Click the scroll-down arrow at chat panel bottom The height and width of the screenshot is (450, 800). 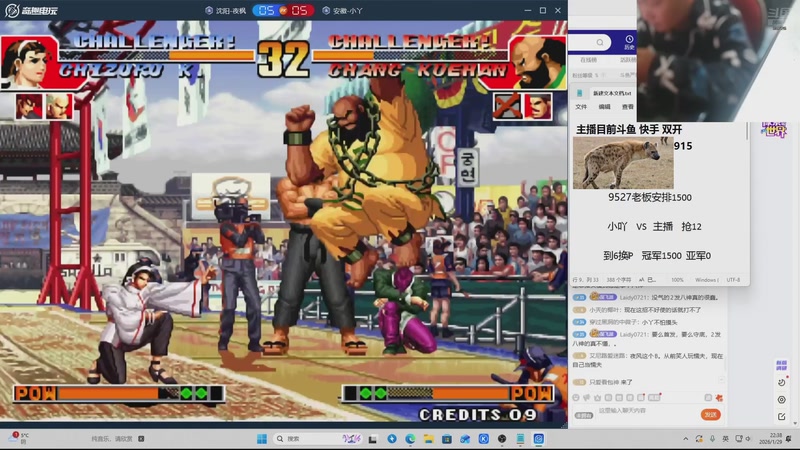(x=795, y=424)
